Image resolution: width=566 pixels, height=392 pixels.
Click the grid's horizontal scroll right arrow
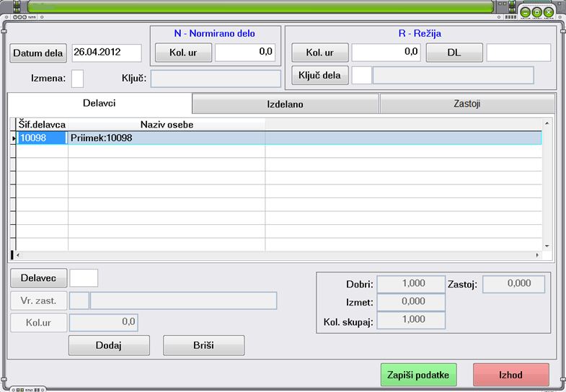[x=537, y=255]
